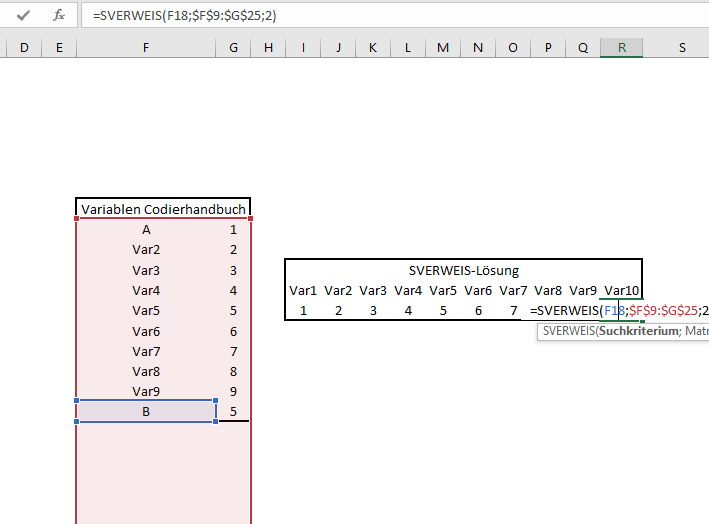Image resolution: width=709 pixels, height=524 pixels.
Task: Select column N header
Action: click(478, 47)
